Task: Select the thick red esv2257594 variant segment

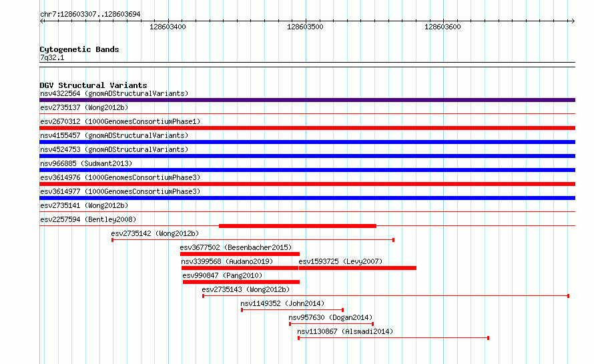Action: coord(298,226)
